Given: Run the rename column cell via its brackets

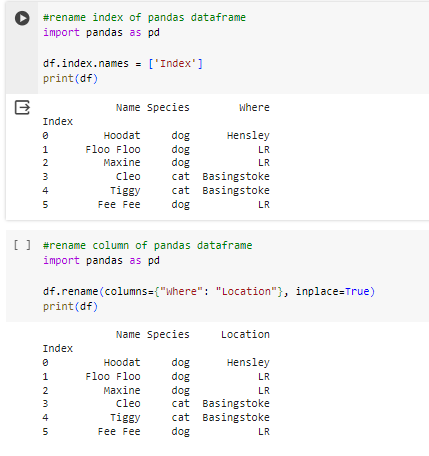Looking at the screenshot, I should [22, 245].
